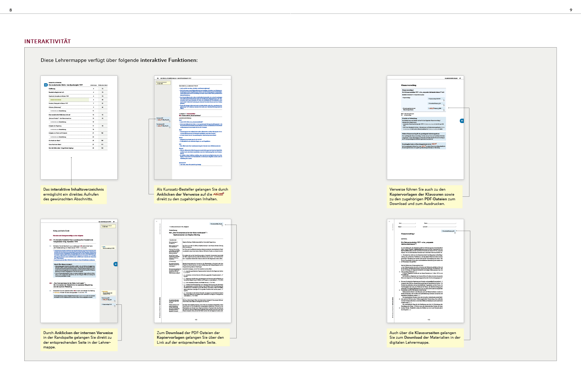Open the Musterlösung page thumbnail
The image size is (581, 392).
(193, 271)
